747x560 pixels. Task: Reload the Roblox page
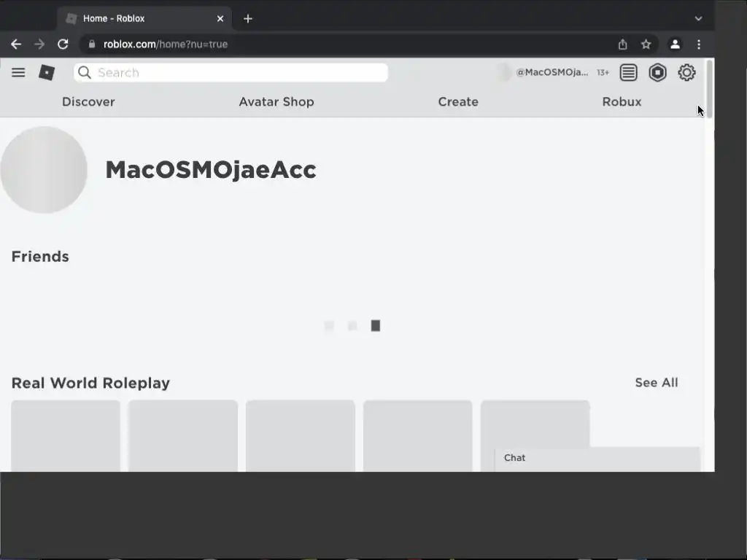click(63, 44)
